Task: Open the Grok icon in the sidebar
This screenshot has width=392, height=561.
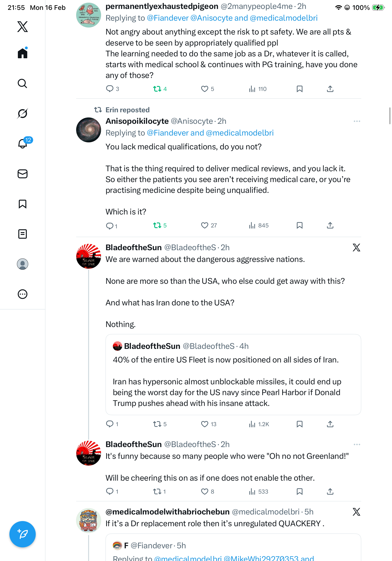Action: click(23, 113)
